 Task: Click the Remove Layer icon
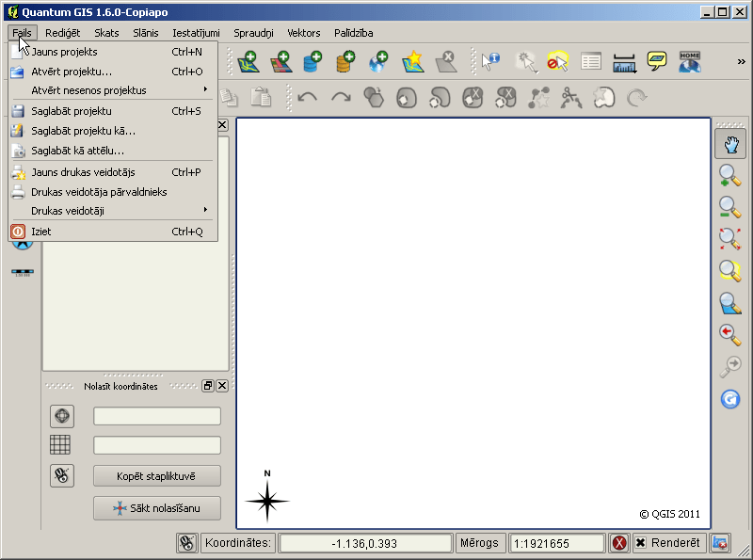tap(446, 62)
